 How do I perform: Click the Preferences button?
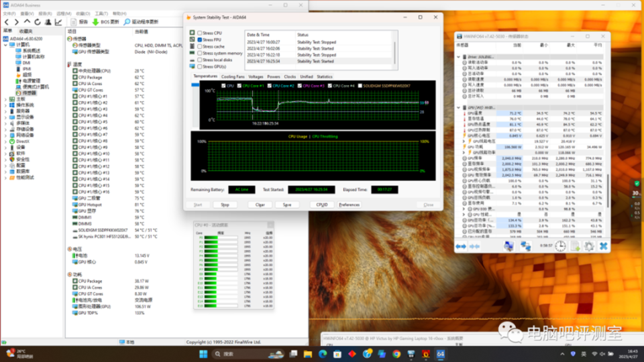tap(349, 204)
